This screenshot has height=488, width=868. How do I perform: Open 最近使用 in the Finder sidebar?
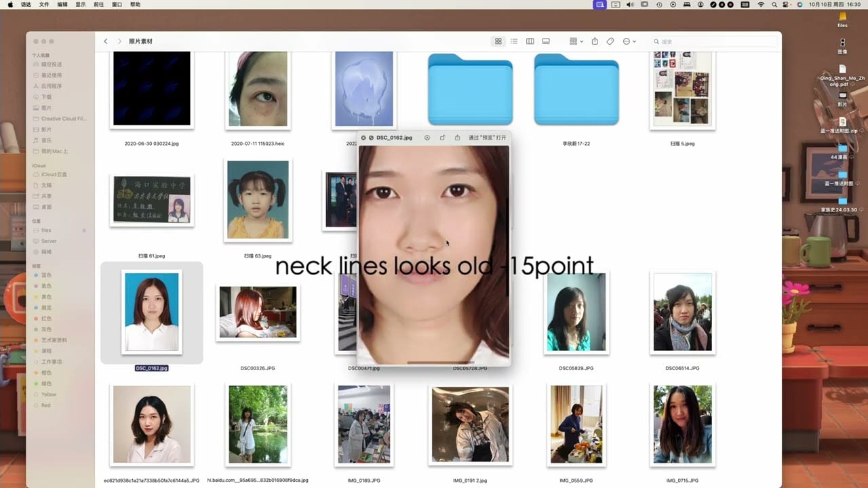51,75
